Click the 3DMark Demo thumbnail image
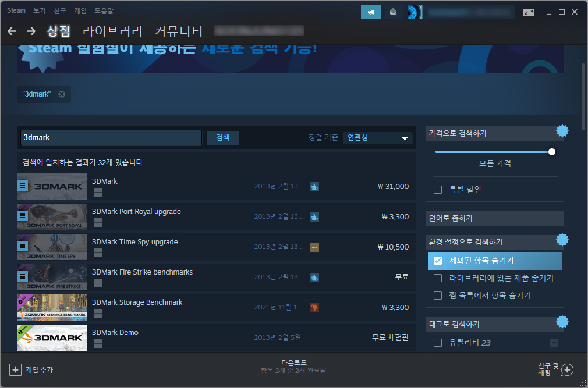The height and width of the screenshot is (388, 588). 52,338
